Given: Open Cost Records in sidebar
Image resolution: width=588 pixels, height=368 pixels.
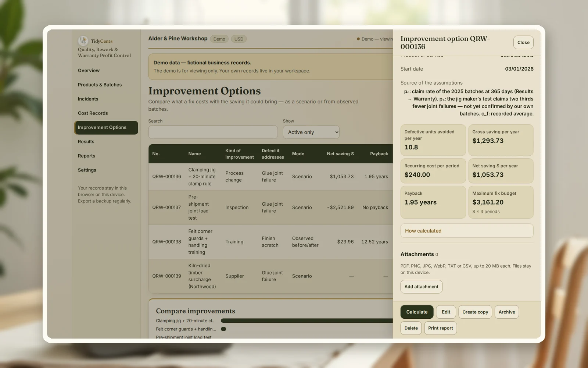Looking at the screenshot, I should point(93,113).
